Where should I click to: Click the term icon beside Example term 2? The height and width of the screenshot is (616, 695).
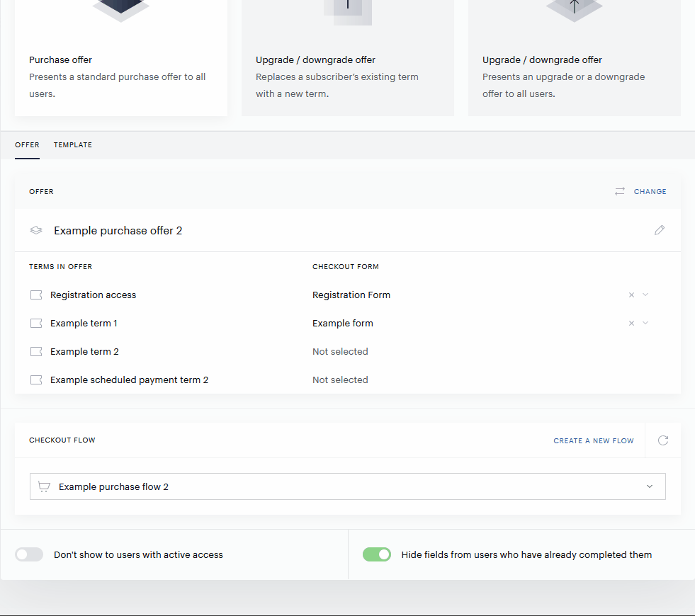(x=36, y=352)
